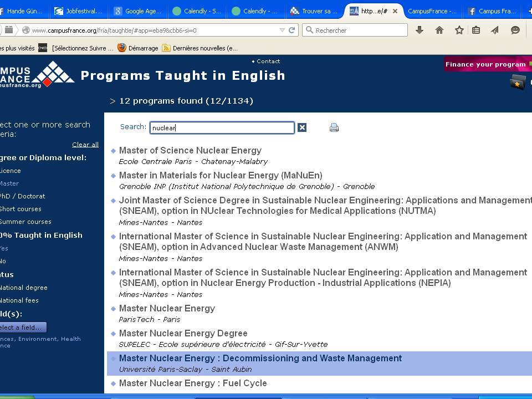532x399 pixels.
Task: Open Master Nuclear Energy Degree at SUPELEC
Action: coord(183,333)
